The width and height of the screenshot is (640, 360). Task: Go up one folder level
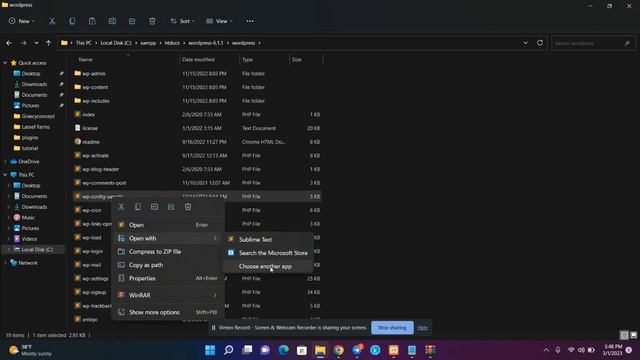point(49,43)
